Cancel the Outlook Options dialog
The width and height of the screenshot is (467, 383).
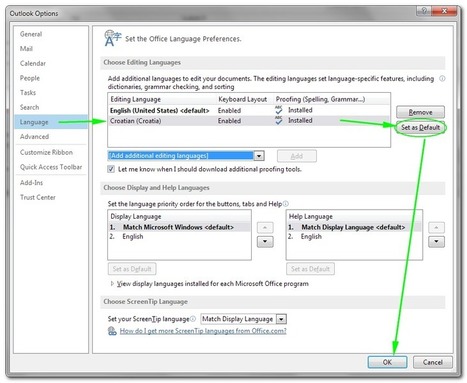[x=433, y=362]
